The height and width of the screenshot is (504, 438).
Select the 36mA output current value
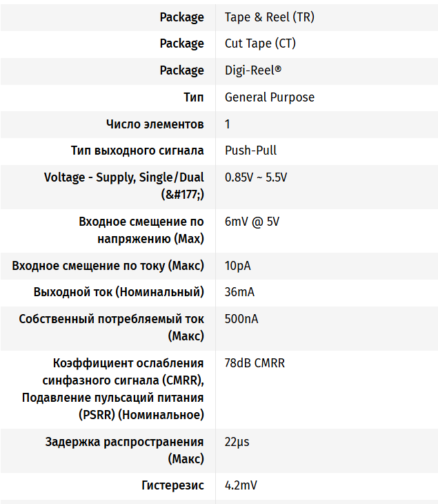coord(239,292)
